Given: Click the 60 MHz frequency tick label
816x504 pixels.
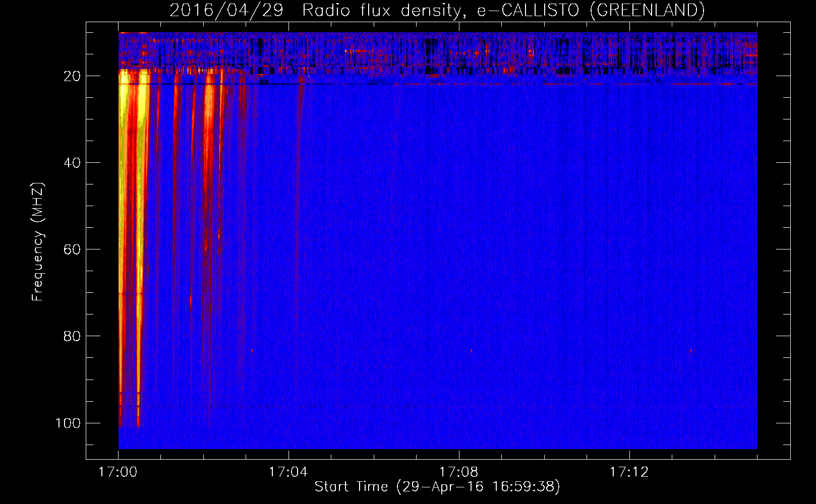Looking at the screenshot, I should click(73, 249).
